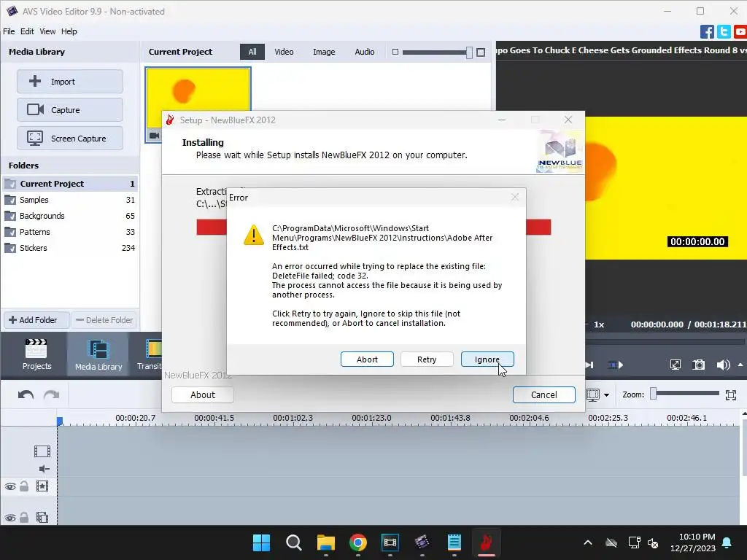Click Retry in the Error dialog

tap(427, 359)
